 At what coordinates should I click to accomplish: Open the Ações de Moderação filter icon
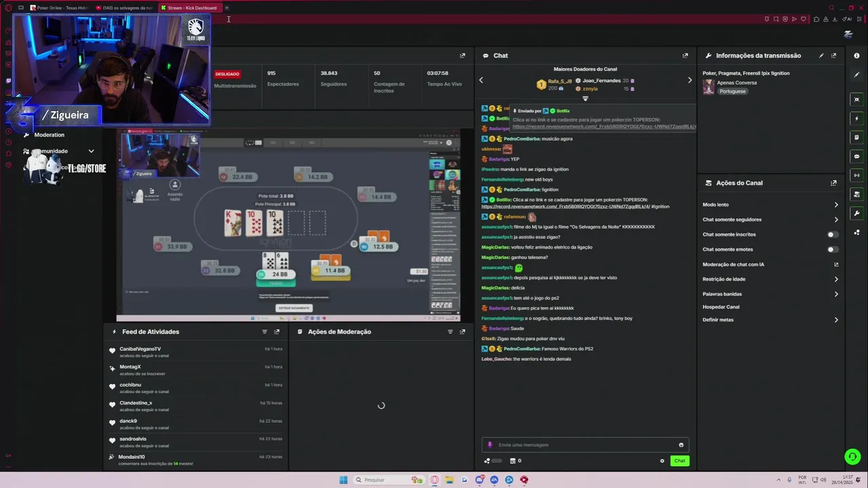coord(450,332)
